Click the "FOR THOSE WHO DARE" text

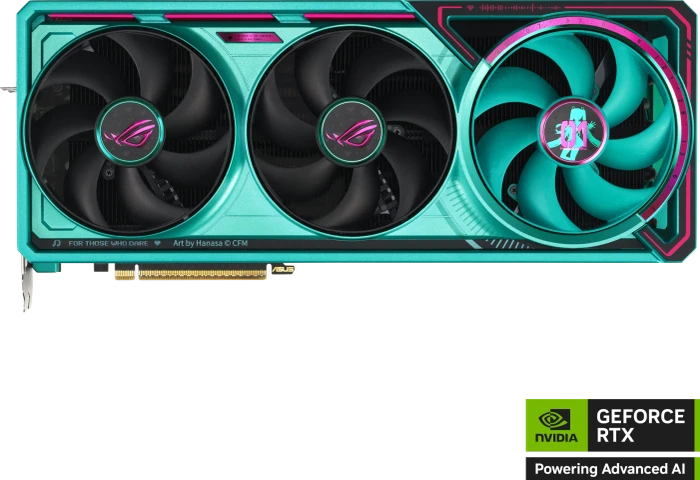108,243
